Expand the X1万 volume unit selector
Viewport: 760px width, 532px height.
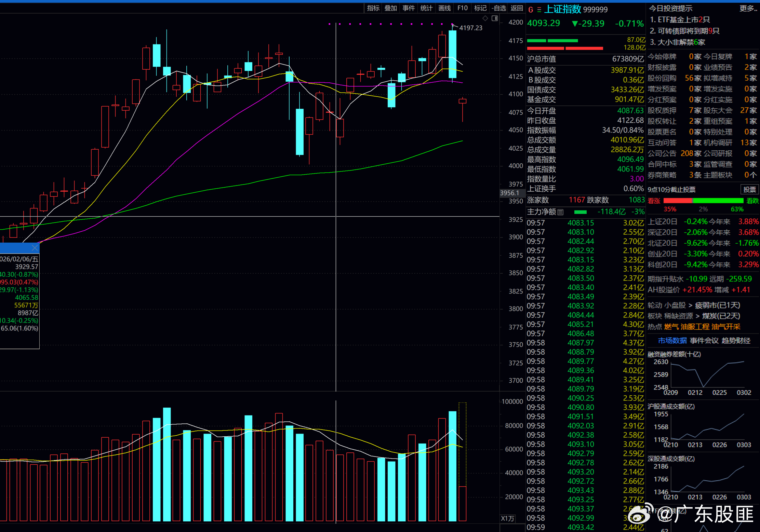pyautogui.click(x=508, y=518)
